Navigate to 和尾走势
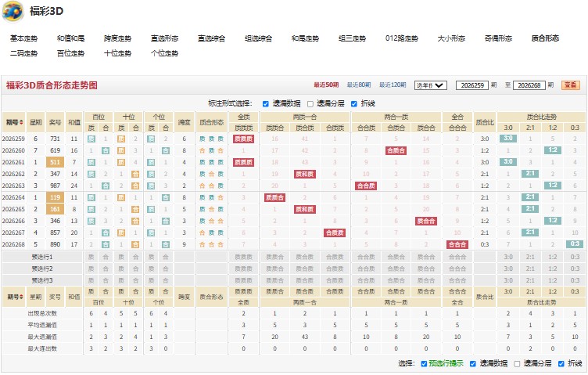Screen dimensions: 588x375 click(305, 38)
